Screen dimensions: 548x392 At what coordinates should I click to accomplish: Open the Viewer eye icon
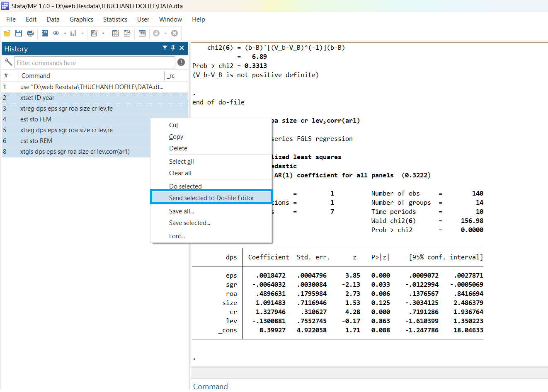coord(56,33)
